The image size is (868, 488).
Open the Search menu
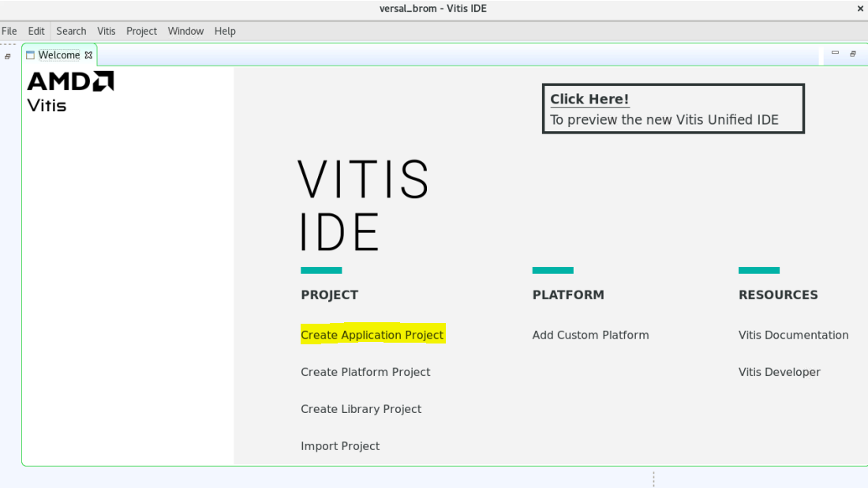point(71,31)
